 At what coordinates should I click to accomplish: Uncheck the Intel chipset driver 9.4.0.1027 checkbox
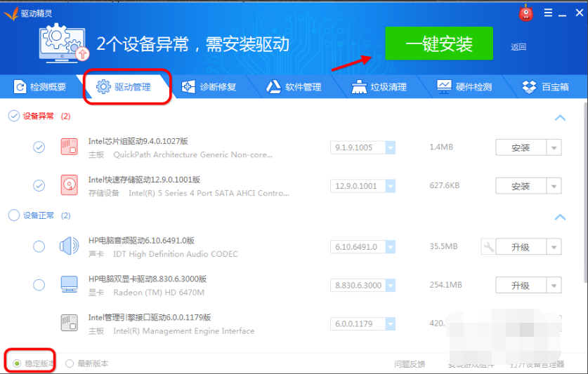39,147
